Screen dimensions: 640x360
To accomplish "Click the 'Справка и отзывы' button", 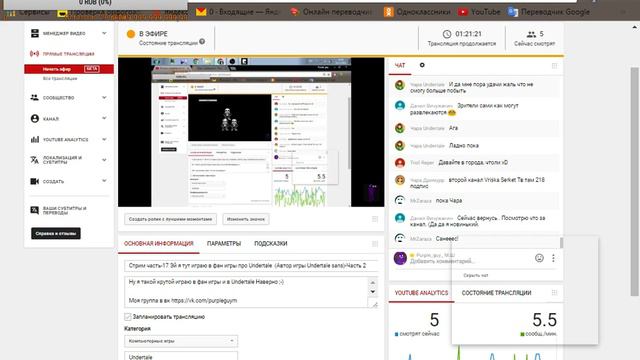I will tap(56, 233).
